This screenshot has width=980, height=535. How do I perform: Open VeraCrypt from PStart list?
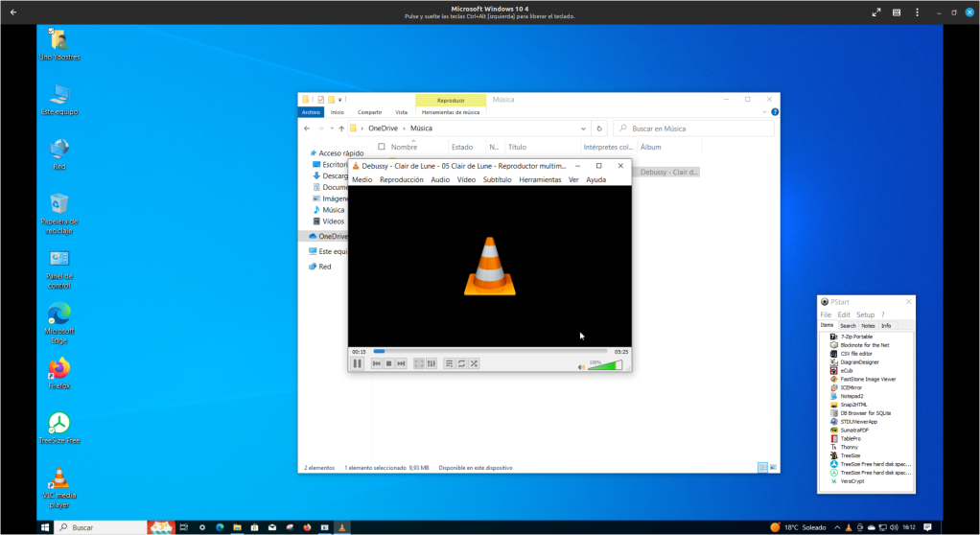coord(852,481)
